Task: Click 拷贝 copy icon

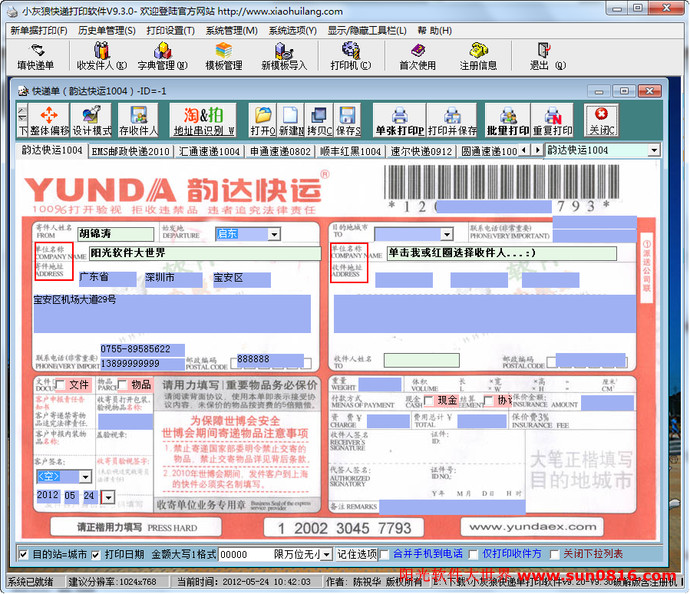Action: point(319,120)
